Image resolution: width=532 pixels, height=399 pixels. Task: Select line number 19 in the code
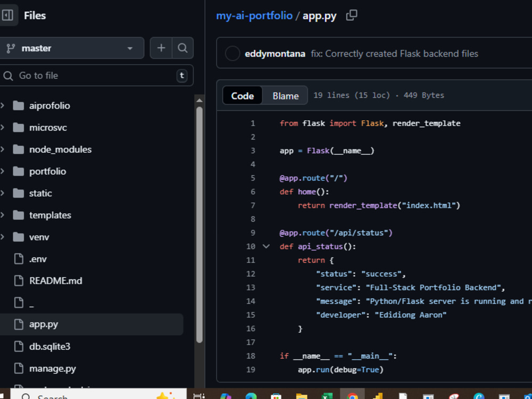pos(251,370)
